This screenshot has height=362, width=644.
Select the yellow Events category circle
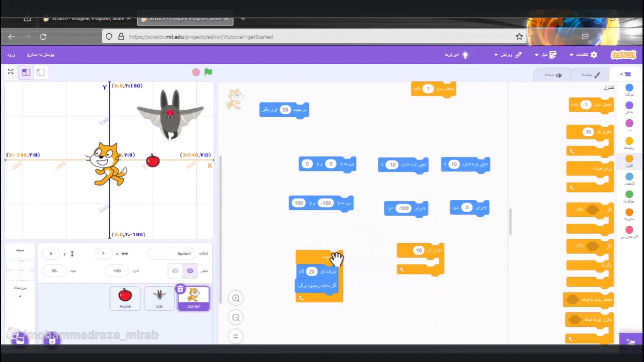pyautogui.click(x=629, y=141)
